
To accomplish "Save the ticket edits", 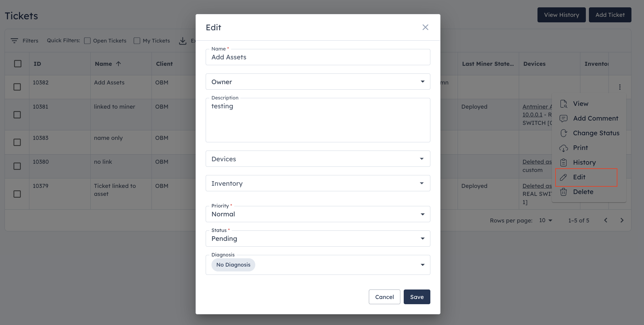I will point(417,297).
